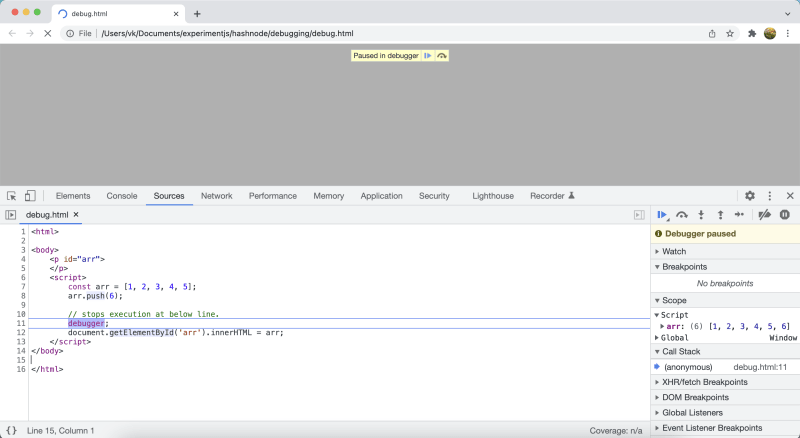Open the Extensions puzzle icon
The width and height of the screenshot is (800, 438).
(752, 34)
